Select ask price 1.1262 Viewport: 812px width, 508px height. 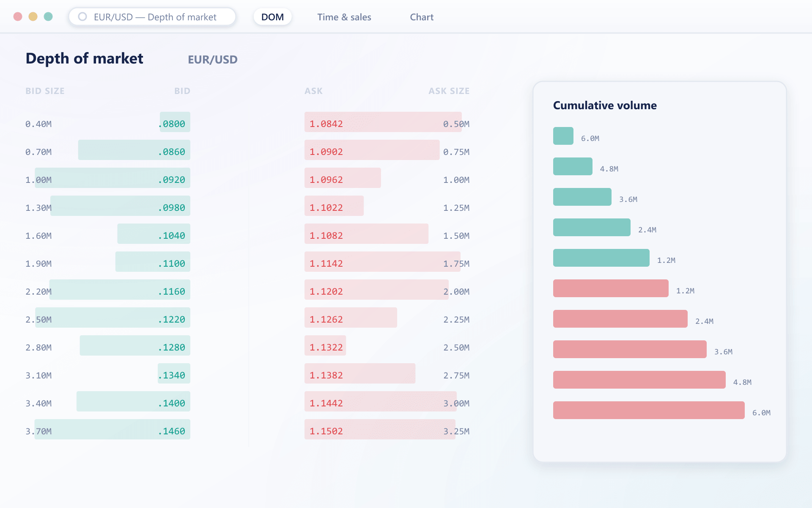(x=326, y=320)
